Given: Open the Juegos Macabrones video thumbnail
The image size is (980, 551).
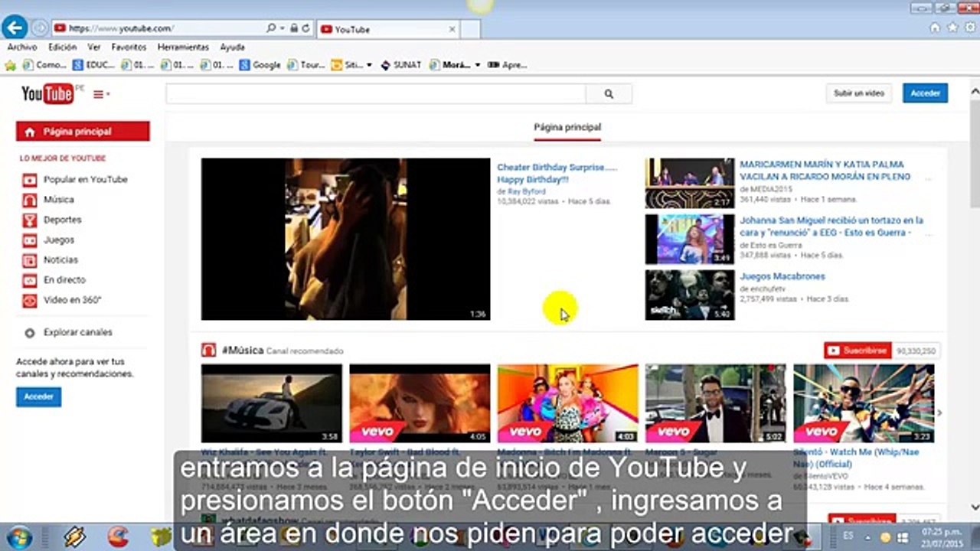Looking at the screenshot, I should [x=690, y=295].
